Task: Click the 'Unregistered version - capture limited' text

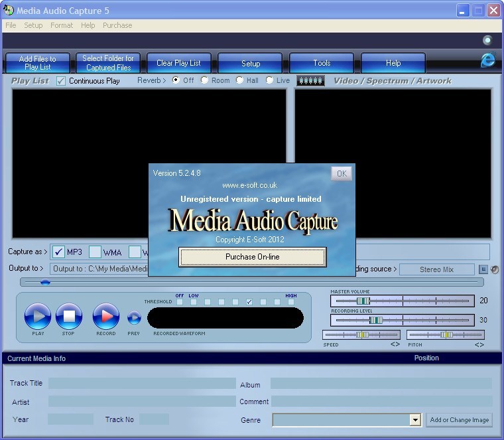Action: coord(251,199)
